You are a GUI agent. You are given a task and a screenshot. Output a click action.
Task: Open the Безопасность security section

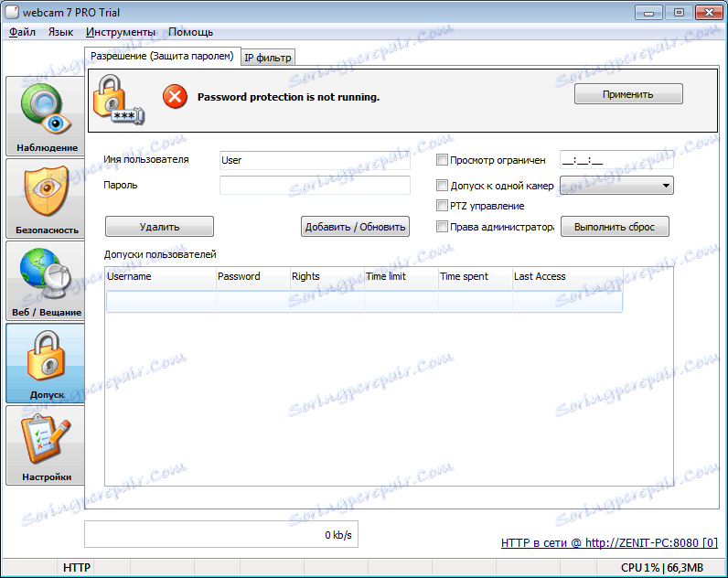[46, 198]
